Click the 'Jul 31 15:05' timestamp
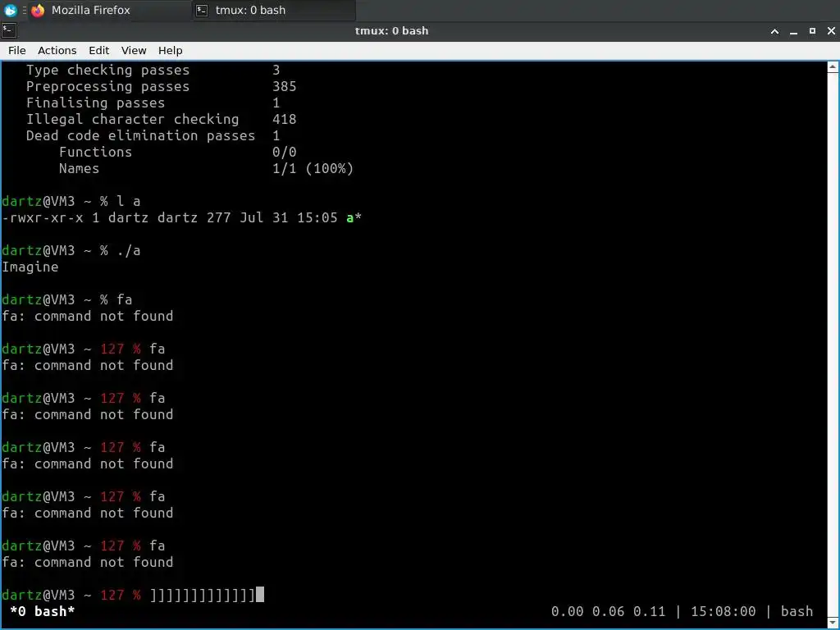The image size is (840, 630). tap(288, 217)
